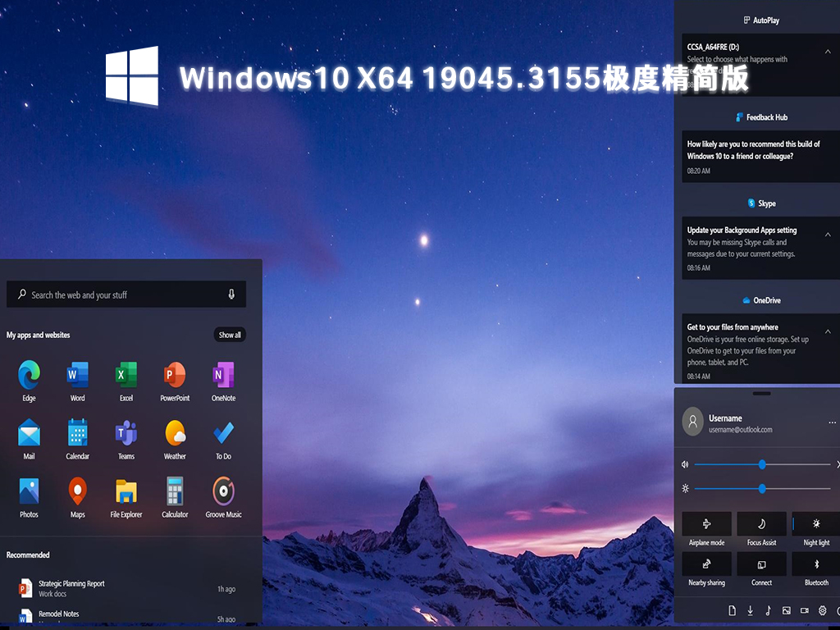Viewport: 840px width, 630px height.
Task: Open the account options ellipsis menu
Action: (832, 422)
